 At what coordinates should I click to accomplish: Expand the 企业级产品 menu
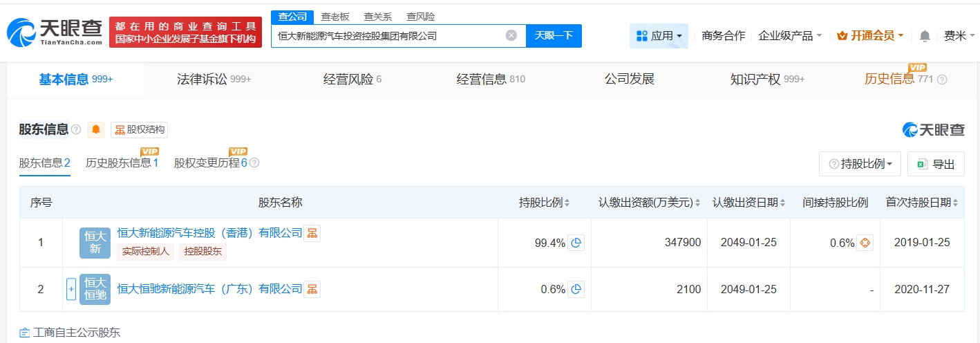pyautogui.click(x=790, y=36)
